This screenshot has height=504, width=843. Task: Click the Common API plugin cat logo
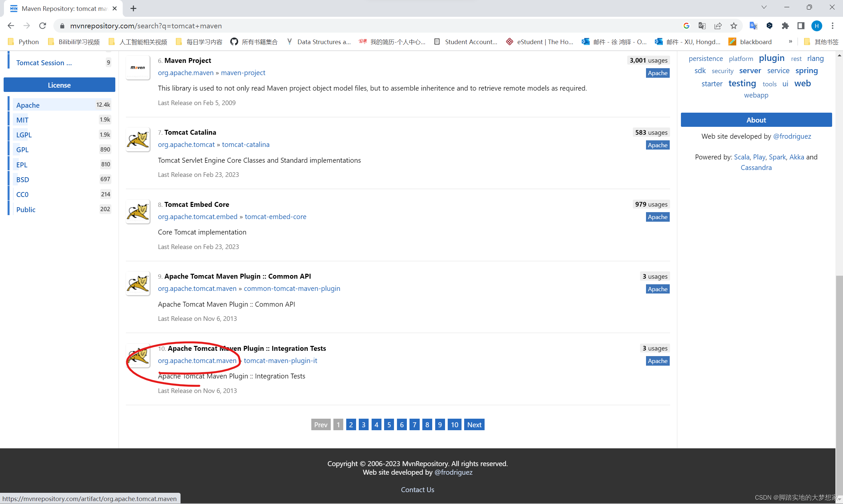138,284
